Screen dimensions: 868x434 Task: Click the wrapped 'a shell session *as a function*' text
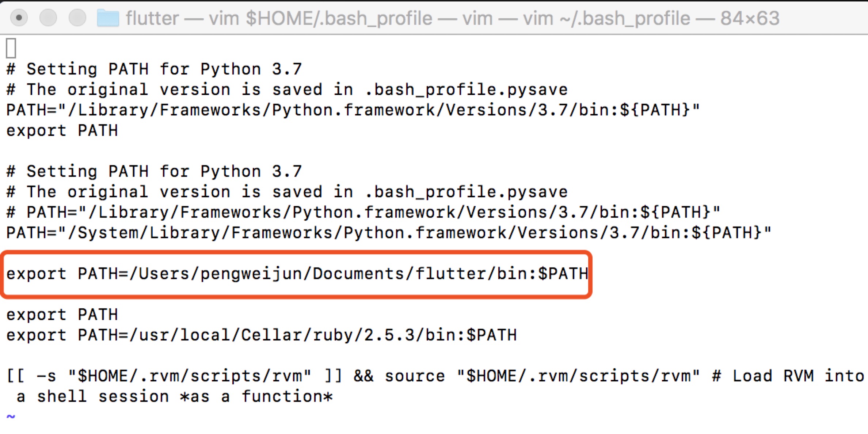point(175,397)
